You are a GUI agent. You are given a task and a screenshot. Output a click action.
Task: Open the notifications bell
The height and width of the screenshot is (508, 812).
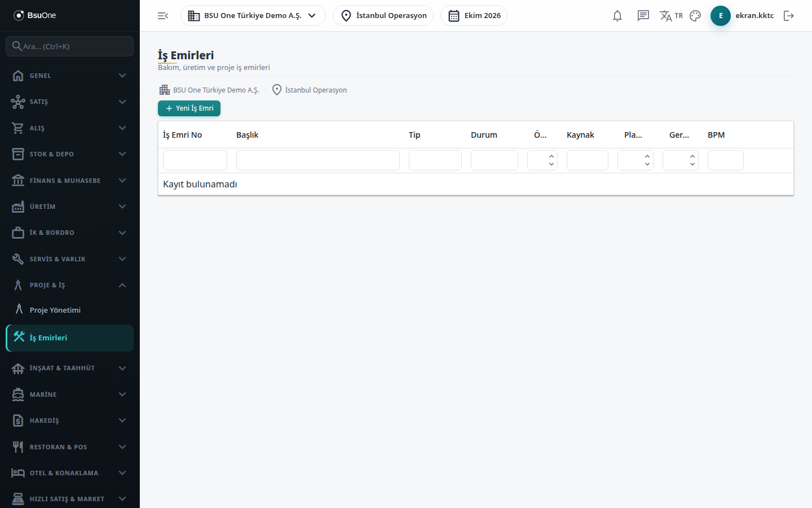(617, 16)
